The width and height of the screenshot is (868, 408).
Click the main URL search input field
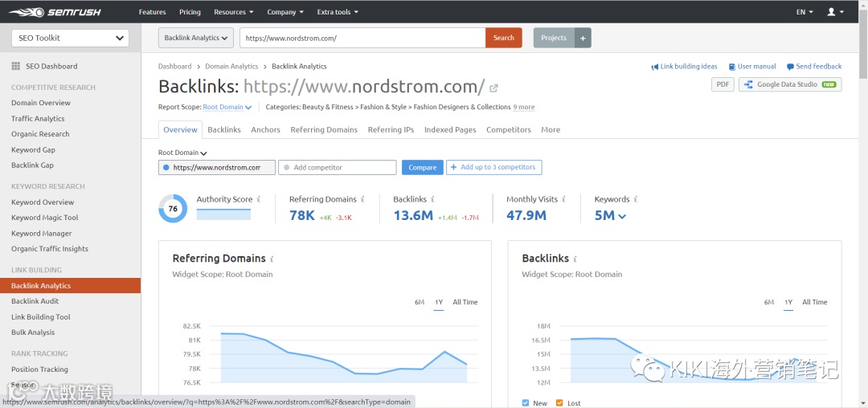tap(362, 38)
